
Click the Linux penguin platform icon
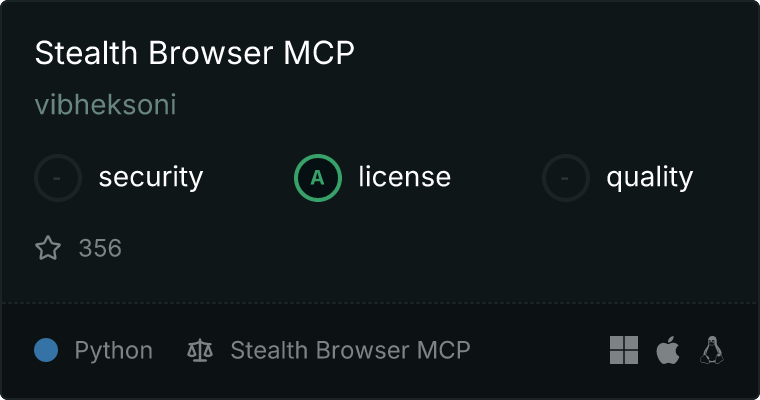pyautogui.click(x=712, y=350)
